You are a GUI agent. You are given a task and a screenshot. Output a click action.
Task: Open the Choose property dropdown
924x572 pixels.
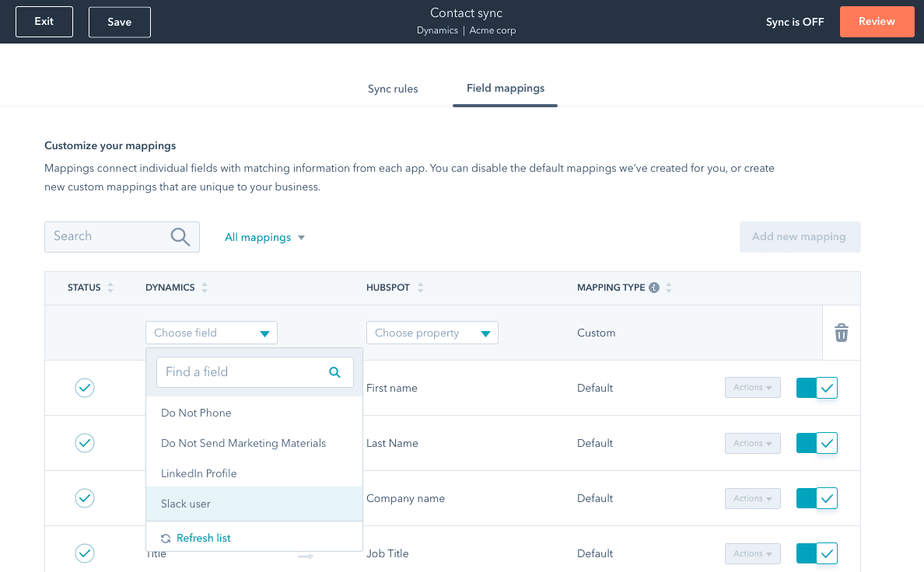point(432,333)
